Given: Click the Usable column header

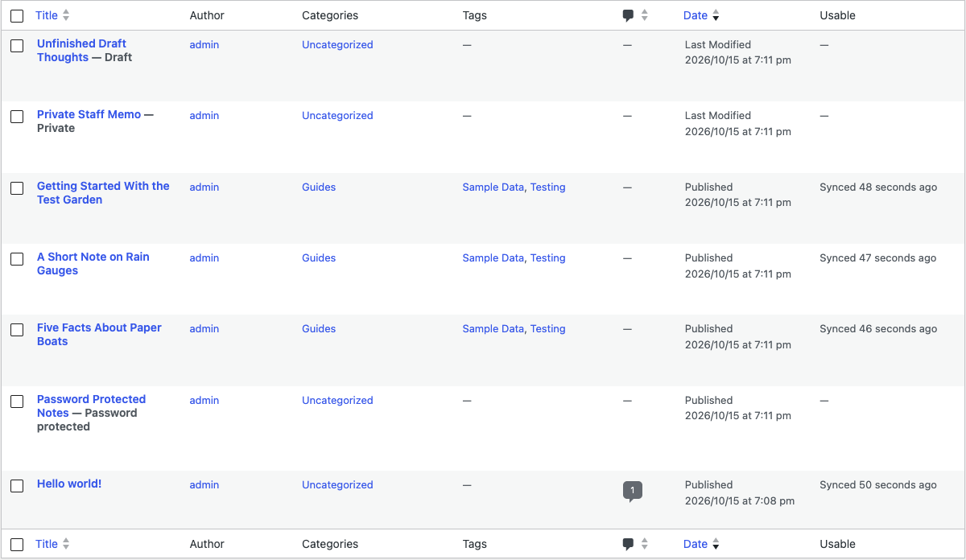Looking at the screenshot, I should pyautogui.click(x=837, y=15).
